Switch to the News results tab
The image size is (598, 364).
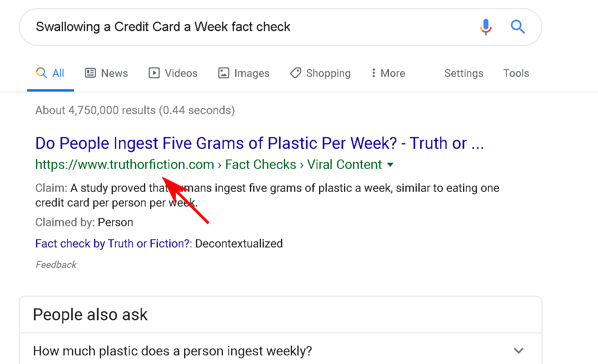pyautogui.click(x=114, y=73)
